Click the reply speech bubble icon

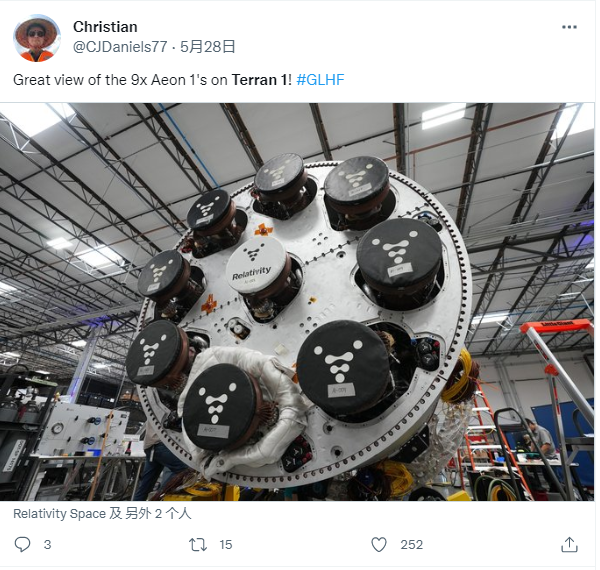(22, 544)
